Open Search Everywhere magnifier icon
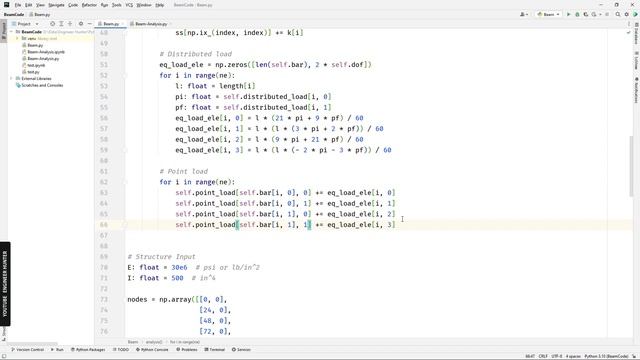The width and height of the screenshot is (640, 360). [x=618, y=14]
